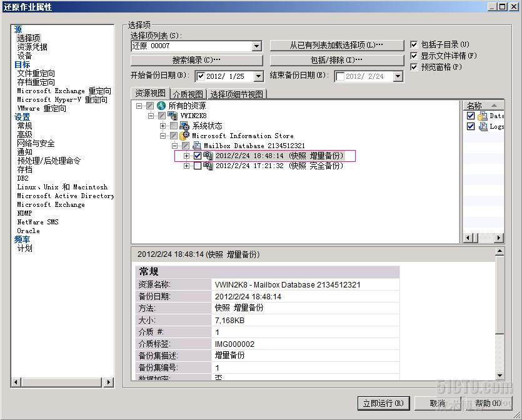Open the 计划 schedule page
The image size is (522, 420).
[24, 248]
